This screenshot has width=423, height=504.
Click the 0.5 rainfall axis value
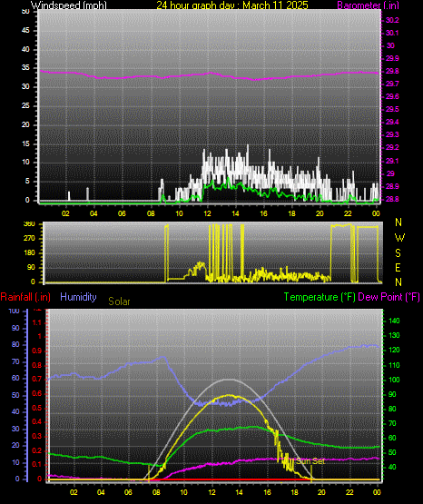click(37, 408)
